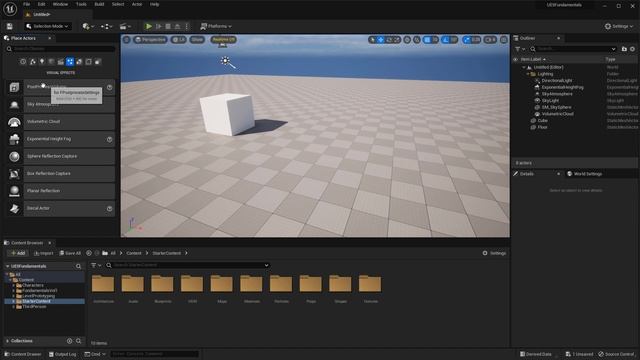Click the Decal Actor icon
Image resolution: width=640 pixels, height=360 pixels.
pyautogui.click(x=14, y=208)
